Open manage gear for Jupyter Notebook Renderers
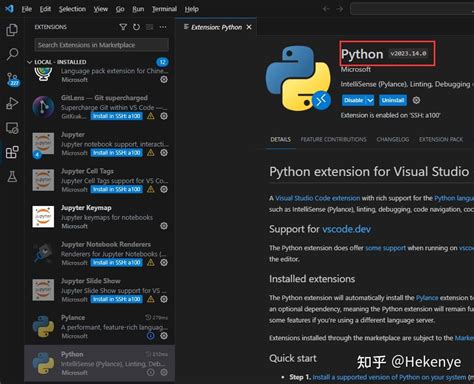The height and width of the screenshot is (384, 474). 164,263
